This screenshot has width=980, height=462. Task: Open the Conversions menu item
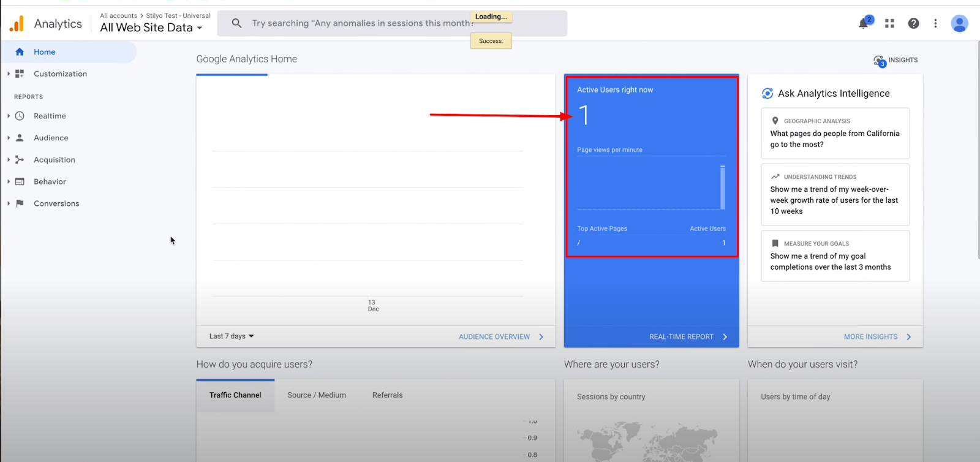tap(56, 203)
